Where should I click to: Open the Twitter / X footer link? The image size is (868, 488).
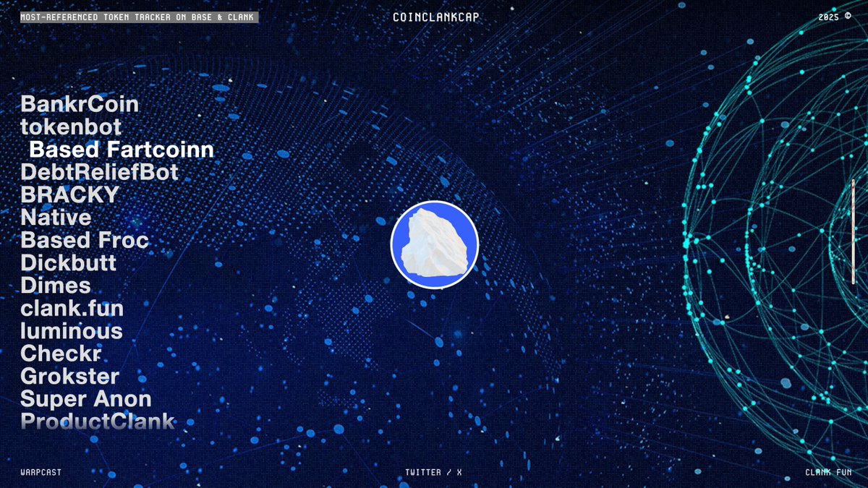point(434,472)
